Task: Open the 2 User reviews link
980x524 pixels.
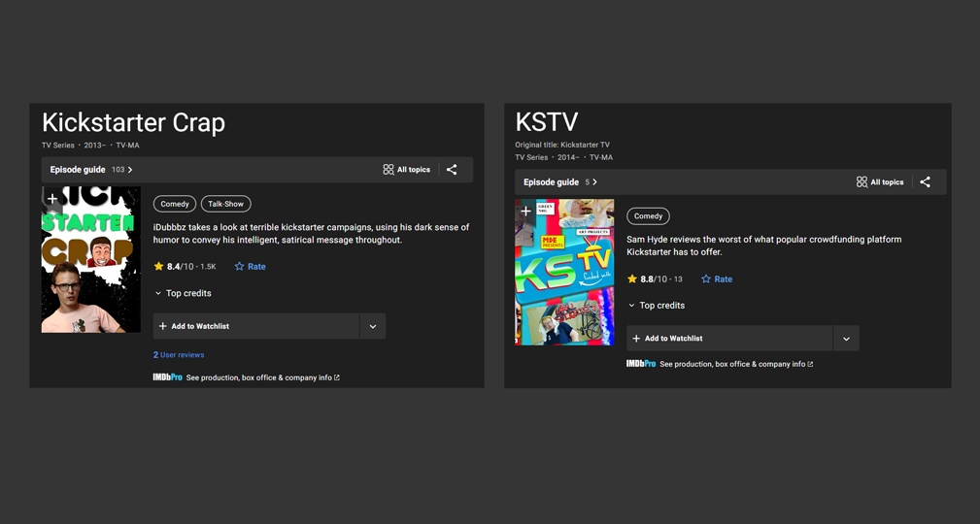Action: 179,355
